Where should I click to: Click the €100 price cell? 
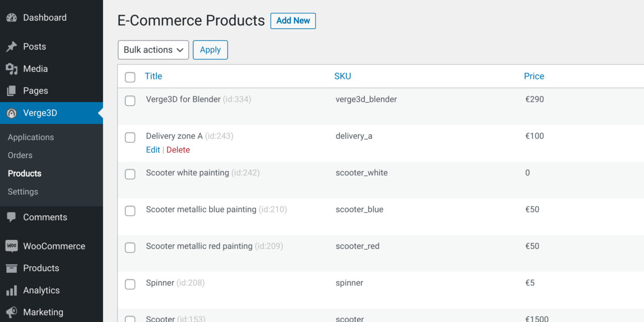pos(534,136)
